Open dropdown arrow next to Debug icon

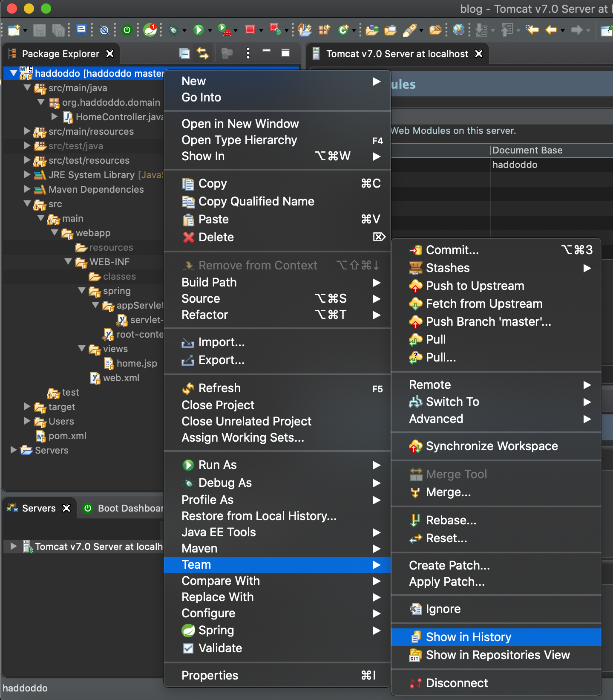tap(184, 30)
